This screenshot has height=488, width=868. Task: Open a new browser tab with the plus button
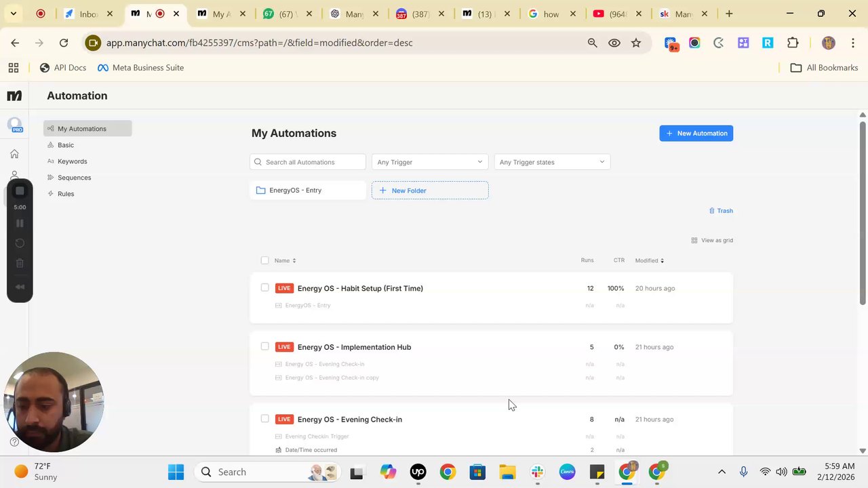coord(729,14)
